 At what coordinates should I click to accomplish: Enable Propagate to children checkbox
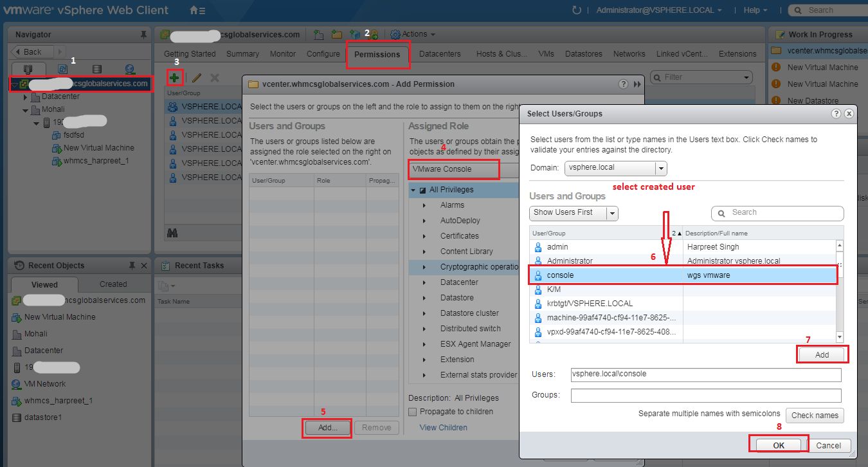click(413, 412)
